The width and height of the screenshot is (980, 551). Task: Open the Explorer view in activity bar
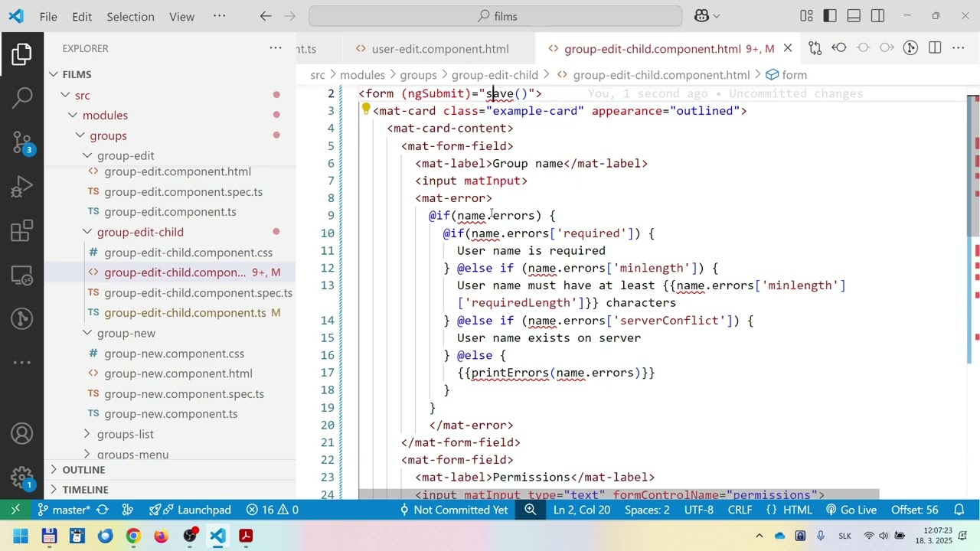(22, 54)
